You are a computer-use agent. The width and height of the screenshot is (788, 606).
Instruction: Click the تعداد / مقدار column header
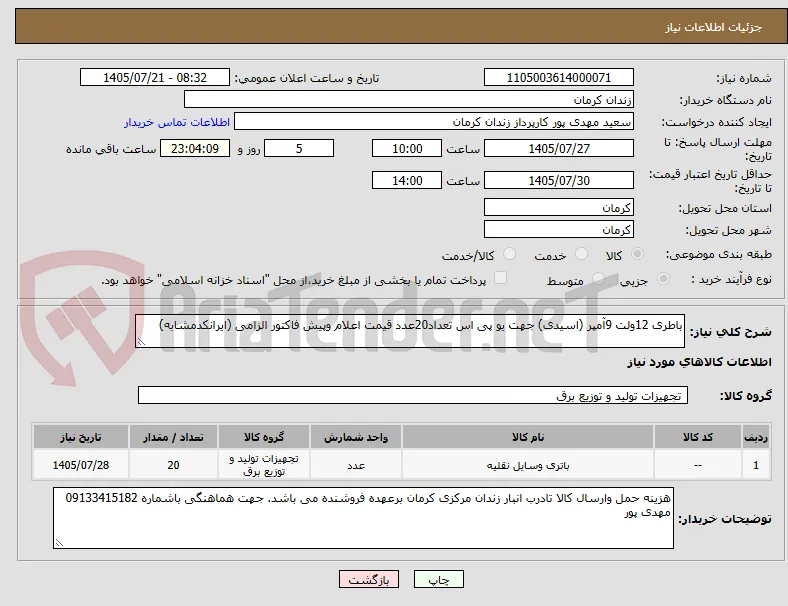173,437
